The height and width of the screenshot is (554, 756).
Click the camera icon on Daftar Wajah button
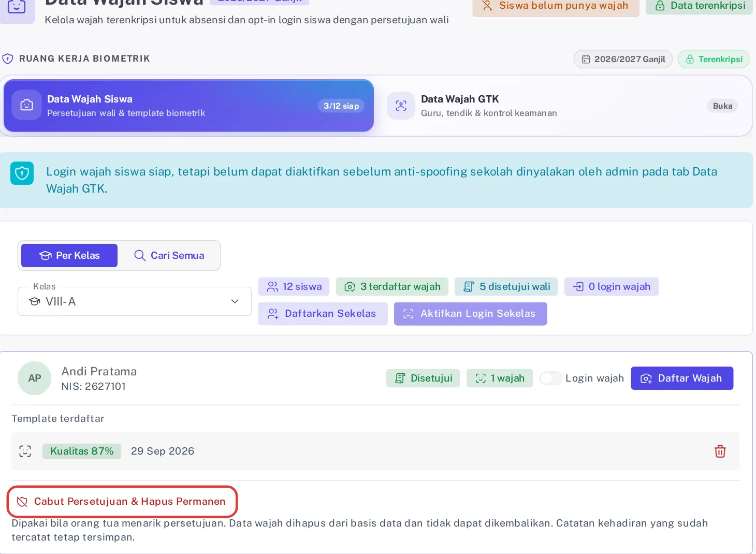coord(646,379)
